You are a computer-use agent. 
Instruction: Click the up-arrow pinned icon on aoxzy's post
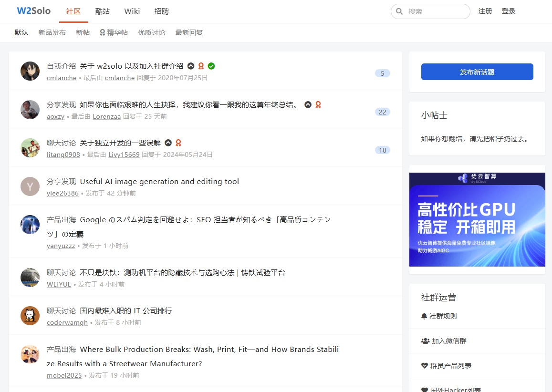pos(308,104)
